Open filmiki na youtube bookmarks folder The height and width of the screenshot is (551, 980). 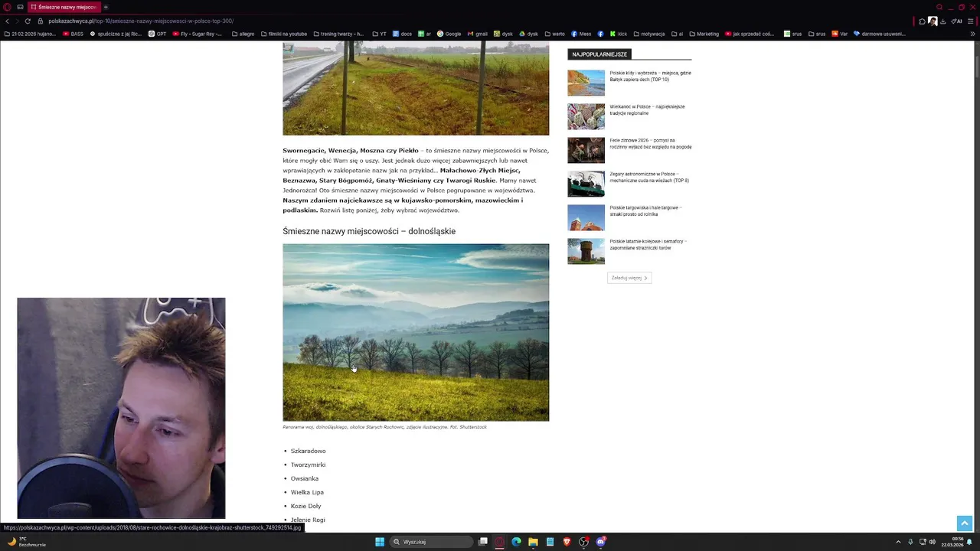click(x=284, y=34)
